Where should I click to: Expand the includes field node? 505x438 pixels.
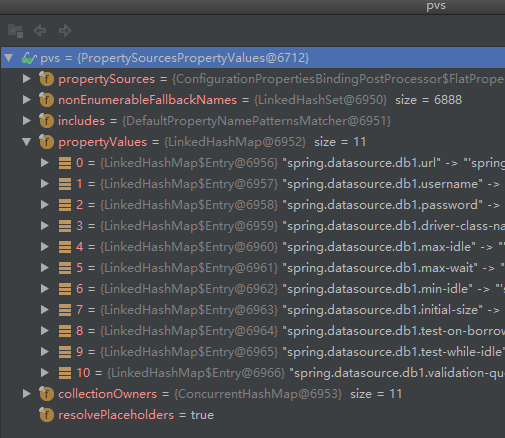pos(27,121)
